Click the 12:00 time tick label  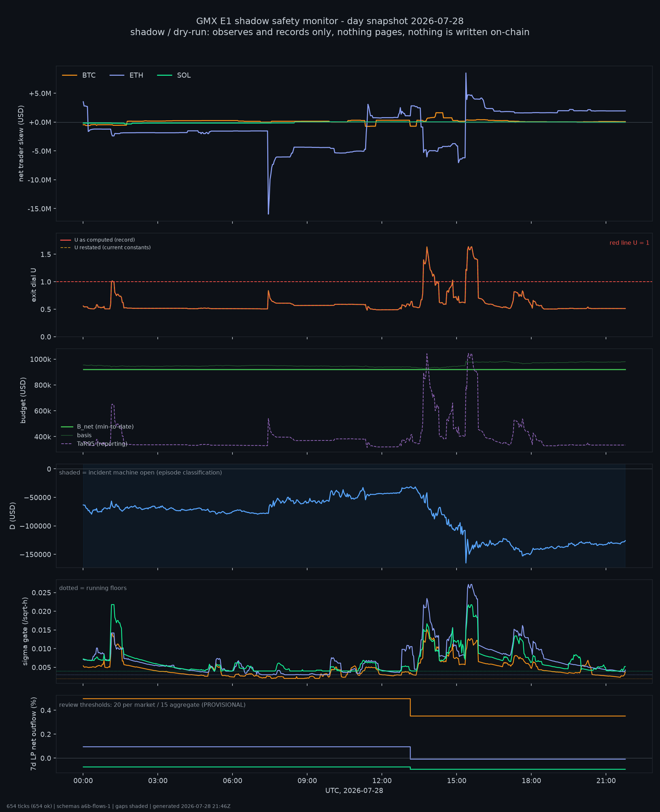[x=382, y=781]
